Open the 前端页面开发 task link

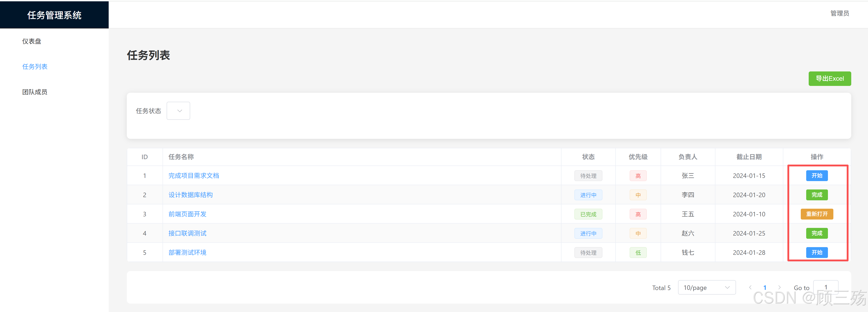click(187, 214)
